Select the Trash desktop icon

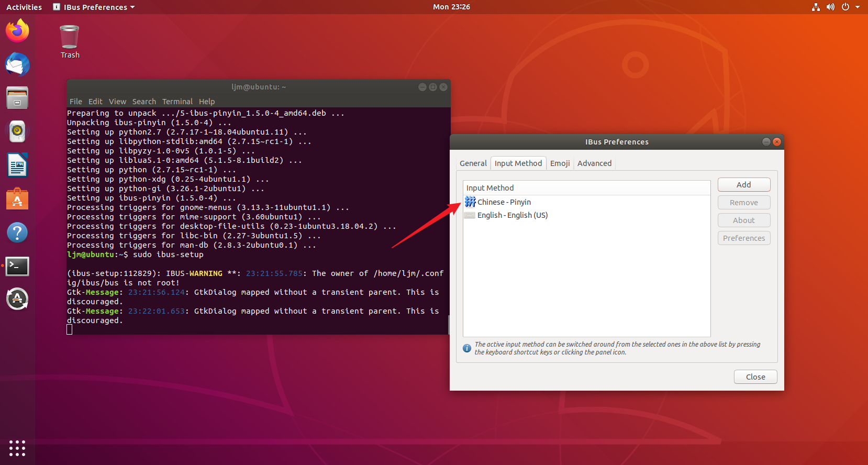[x=70, y=42]
